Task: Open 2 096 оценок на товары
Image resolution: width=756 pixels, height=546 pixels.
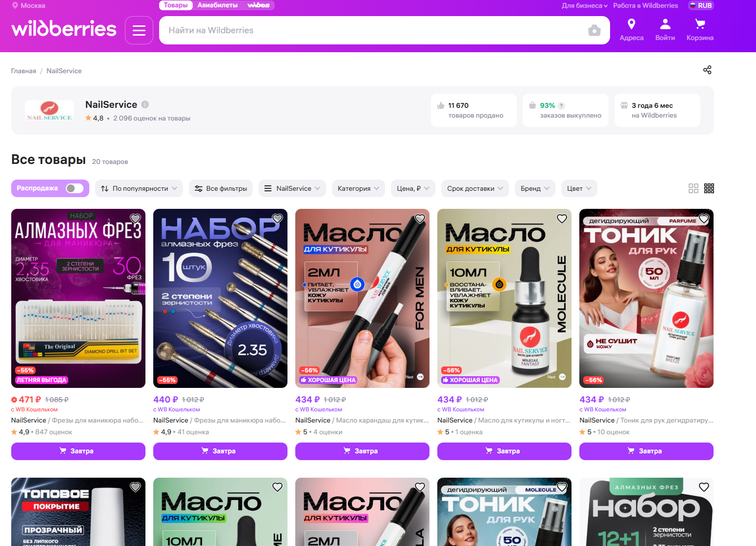Action: [x=152, y=118]
